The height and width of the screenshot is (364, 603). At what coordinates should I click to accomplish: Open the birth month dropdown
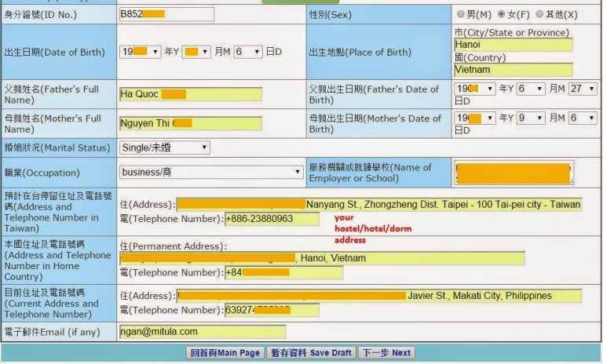196,52
